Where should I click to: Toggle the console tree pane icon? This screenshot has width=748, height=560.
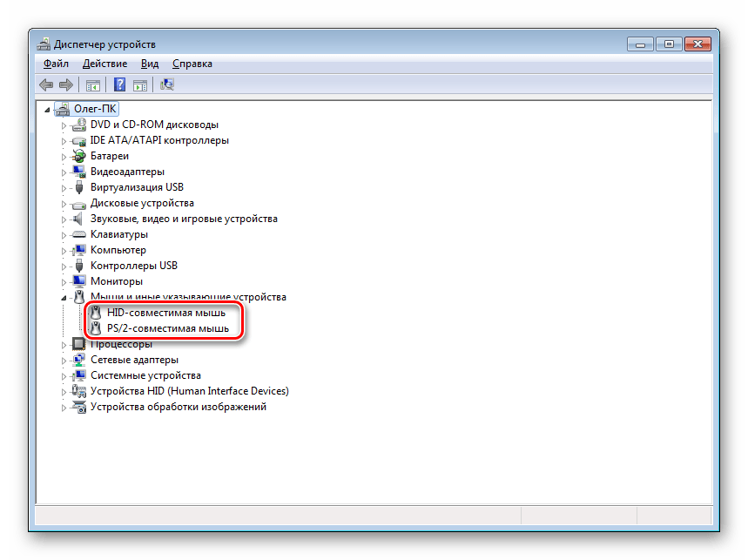point(92,85)
